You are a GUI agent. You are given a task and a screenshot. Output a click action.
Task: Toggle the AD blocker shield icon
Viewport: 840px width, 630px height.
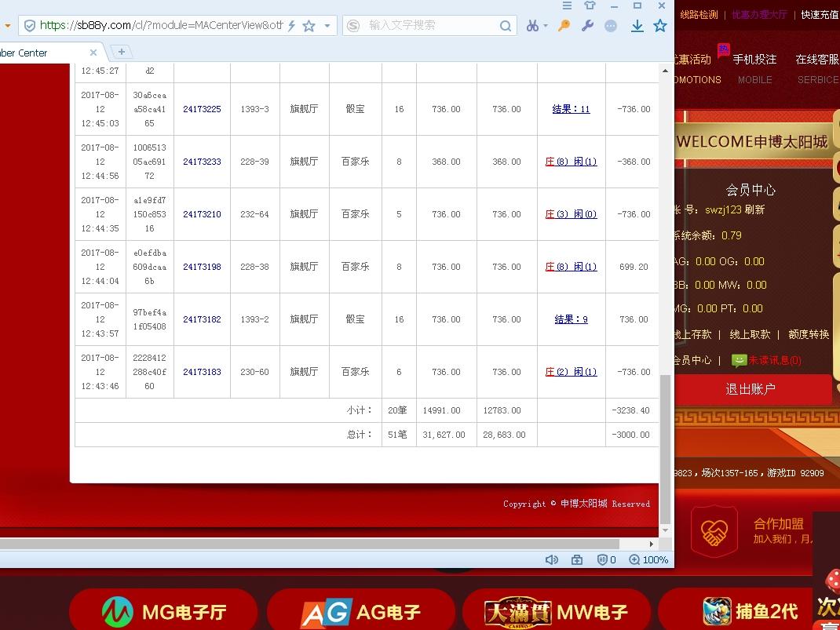(x=601, y=559)
